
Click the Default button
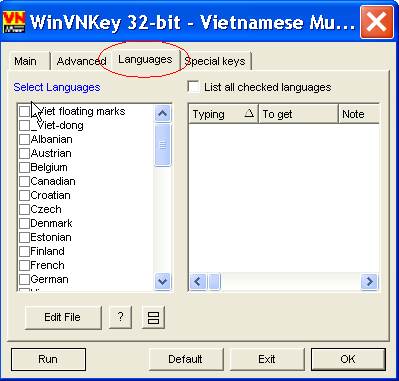(185, 359)
